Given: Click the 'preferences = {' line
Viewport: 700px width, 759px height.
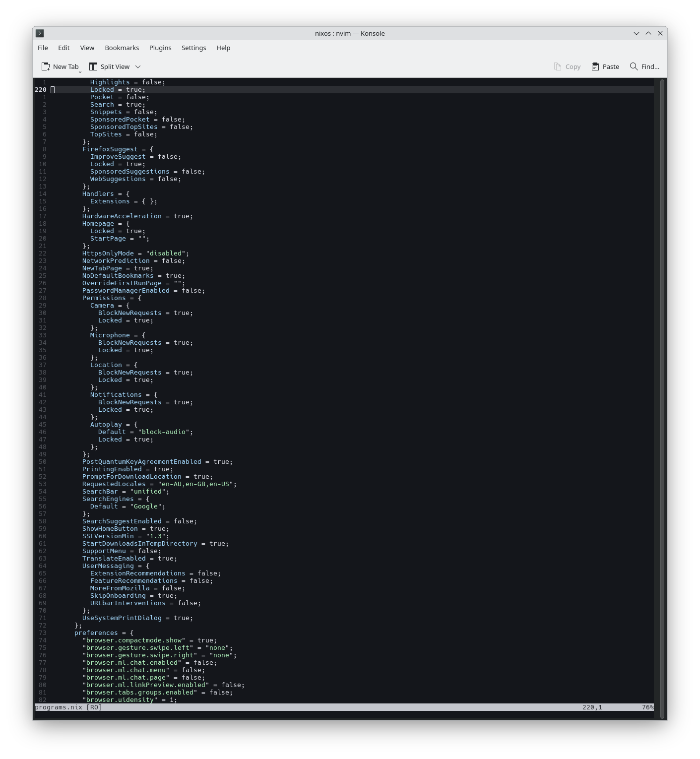Looking at the screenshot, I should tap(104, 633).
